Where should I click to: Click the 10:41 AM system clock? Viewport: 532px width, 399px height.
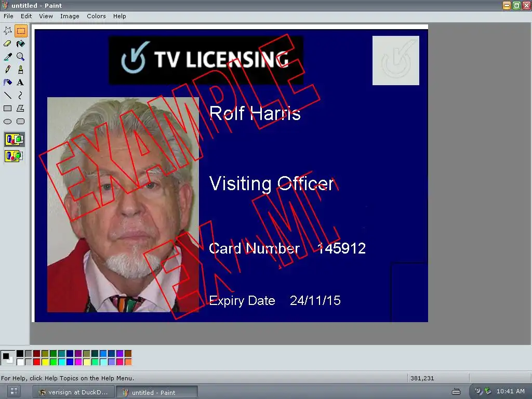(x=510, y=391)
